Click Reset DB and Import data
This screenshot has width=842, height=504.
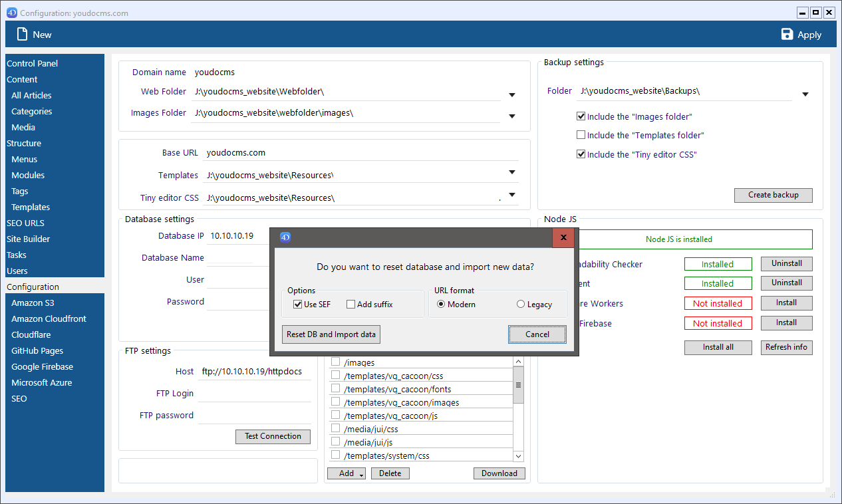(331, 334)
